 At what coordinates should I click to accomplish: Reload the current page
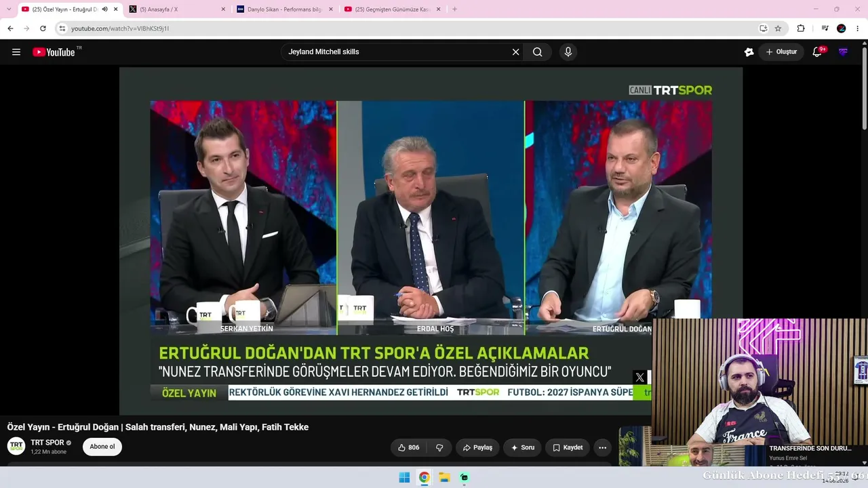43,28
